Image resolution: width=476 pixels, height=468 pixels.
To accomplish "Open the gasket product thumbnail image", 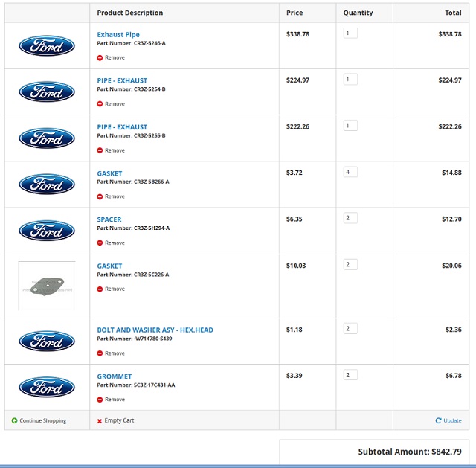I will 47,286.
